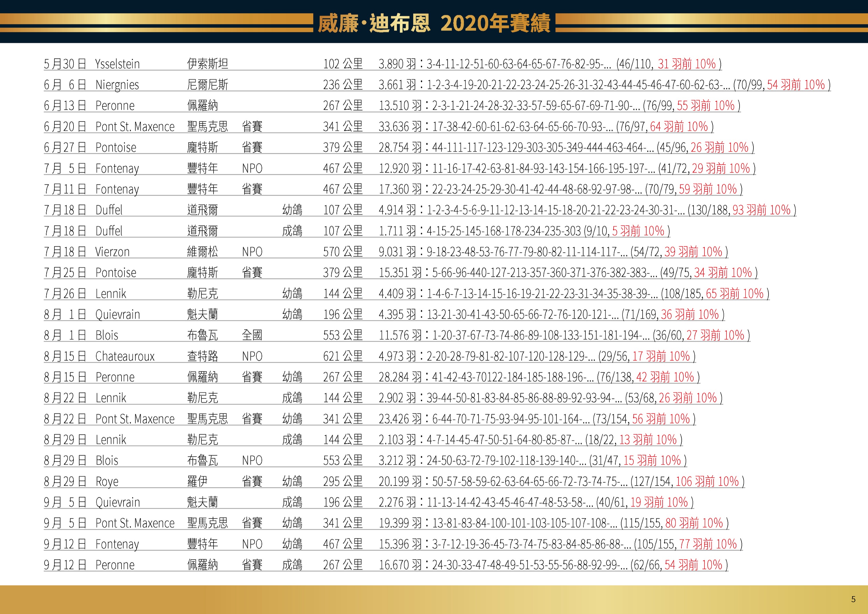Click red text 56 羽前 10%
This screenshot has width=868, height=614.
[x=661, y=419]
